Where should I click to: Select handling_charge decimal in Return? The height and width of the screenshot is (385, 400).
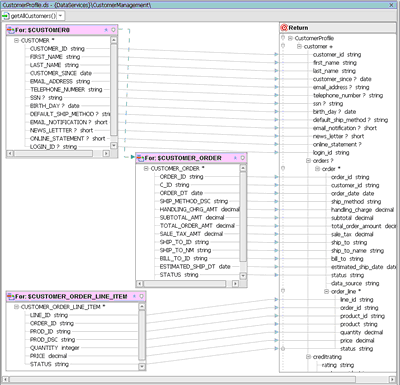[362, 210]
